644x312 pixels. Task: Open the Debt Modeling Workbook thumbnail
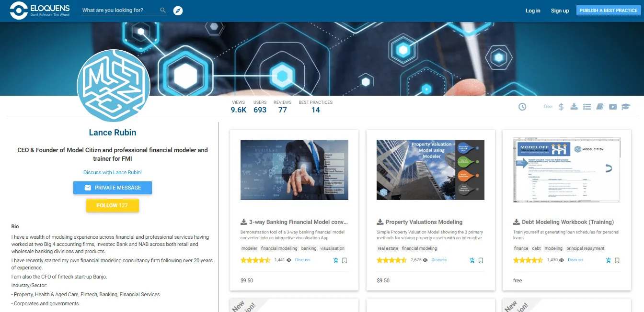click(x=566, y=169)
